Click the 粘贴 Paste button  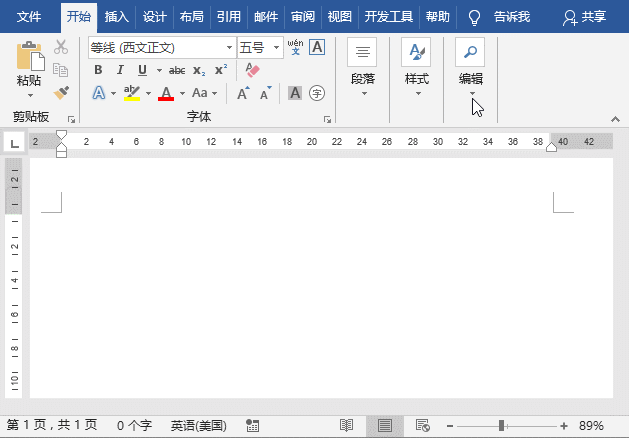click(29, 66)
